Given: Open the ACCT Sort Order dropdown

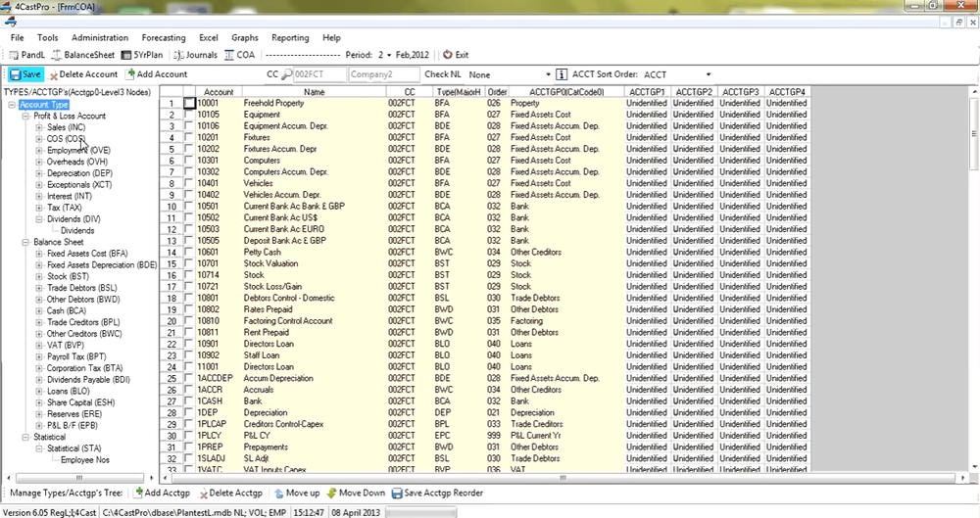Looking at the screenshot, I should [709, 74].
